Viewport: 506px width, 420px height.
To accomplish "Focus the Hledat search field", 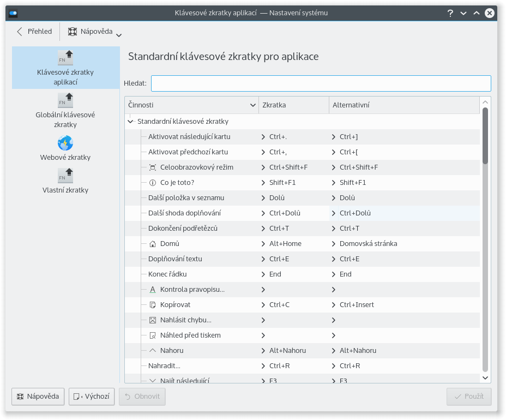I will point(321,83).
